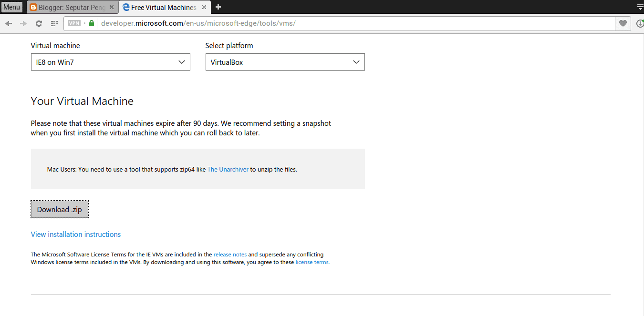Open a new tab with plus icon

coord(218,7)
